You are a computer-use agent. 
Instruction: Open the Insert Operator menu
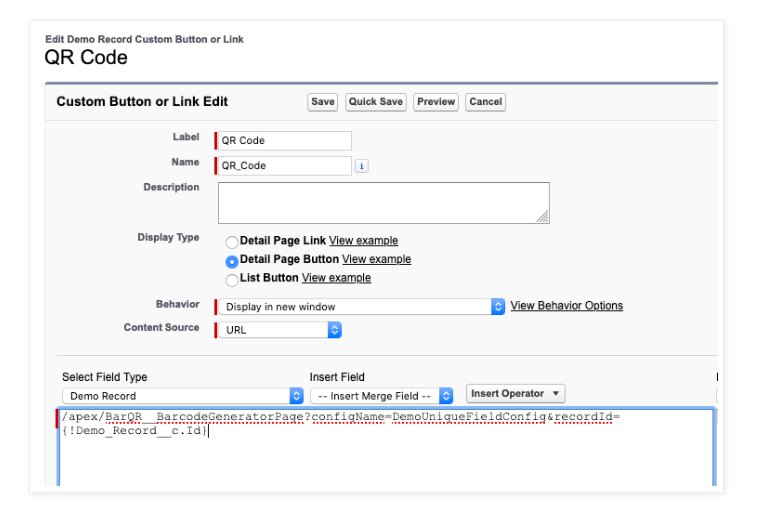tap(515, 394)
